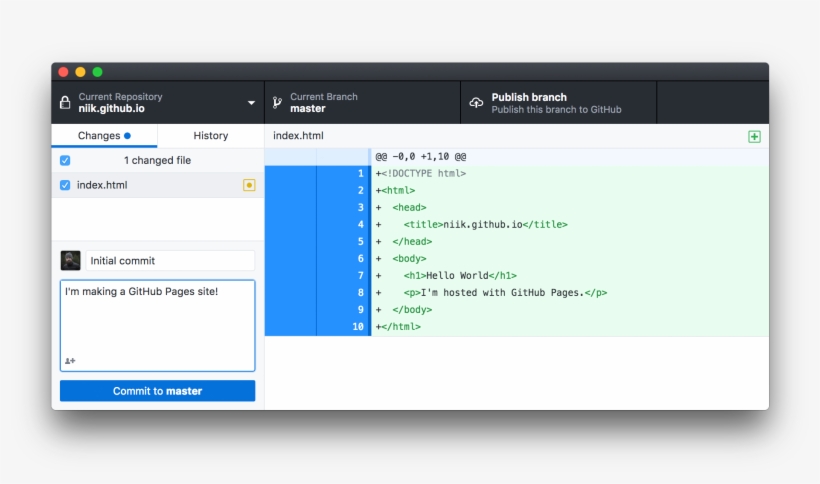Click the commit description text area
Viewport: 820px width, 484px height.
tap(157, 325)
